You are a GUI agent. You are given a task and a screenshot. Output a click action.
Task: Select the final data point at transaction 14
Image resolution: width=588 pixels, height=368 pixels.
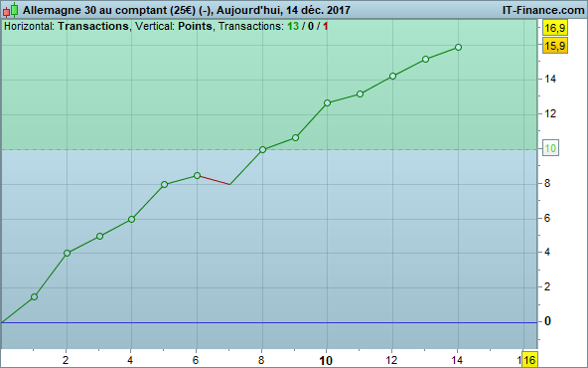coord(458,48)
